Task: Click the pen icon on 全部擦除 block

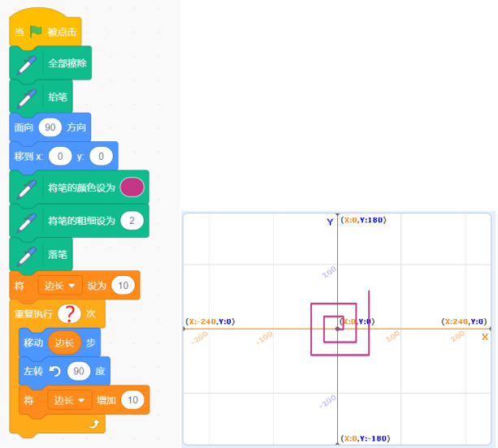Action: [27, 63]
